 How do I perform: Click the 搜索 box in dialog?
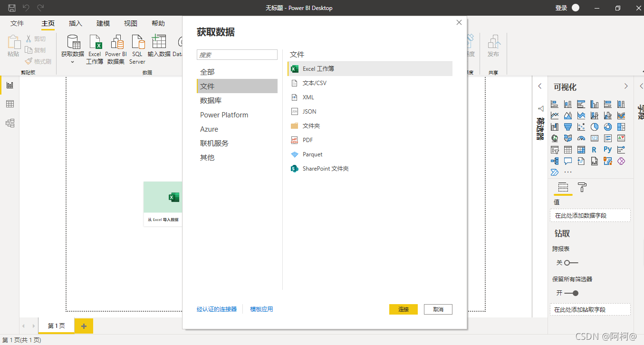click(237, 55)
